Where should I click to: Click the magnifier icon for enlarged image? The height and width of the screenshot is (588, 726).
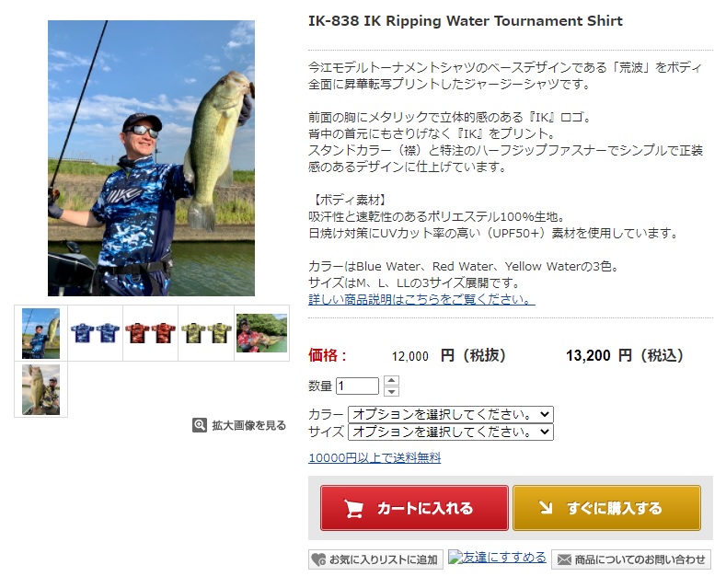pyautogui.click(x=200, y=425)
